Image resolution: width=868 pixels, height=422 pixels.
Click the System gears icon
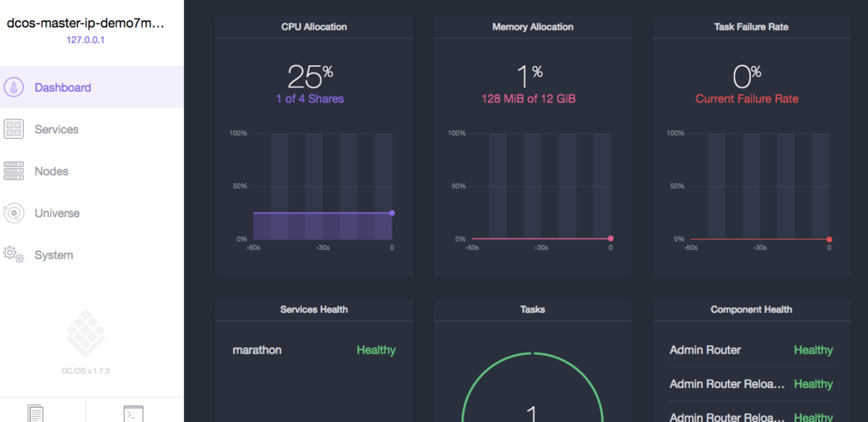14,254
